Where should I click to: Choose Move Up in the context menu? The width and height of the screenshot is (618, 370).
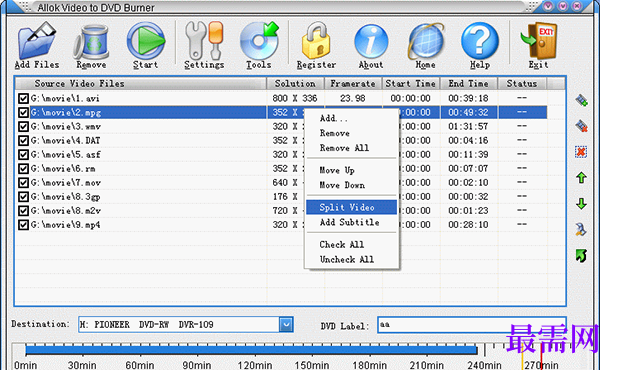(352, 170)
